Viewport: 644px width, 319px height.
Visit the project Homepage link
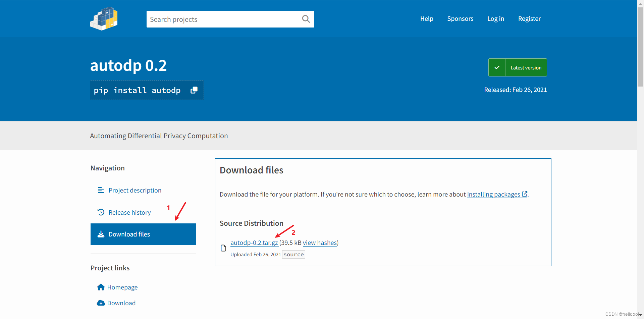pyautogui.click(x=122, y=287)
